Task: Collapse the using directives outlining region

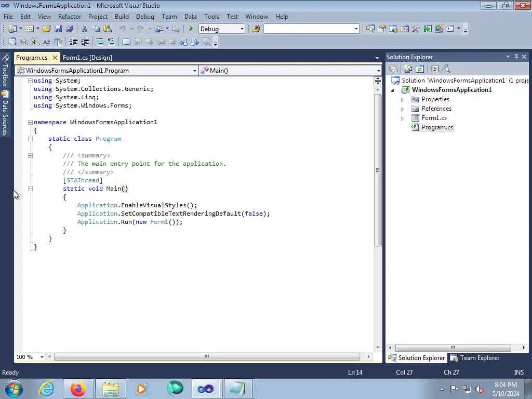Action: pos(30,81)
